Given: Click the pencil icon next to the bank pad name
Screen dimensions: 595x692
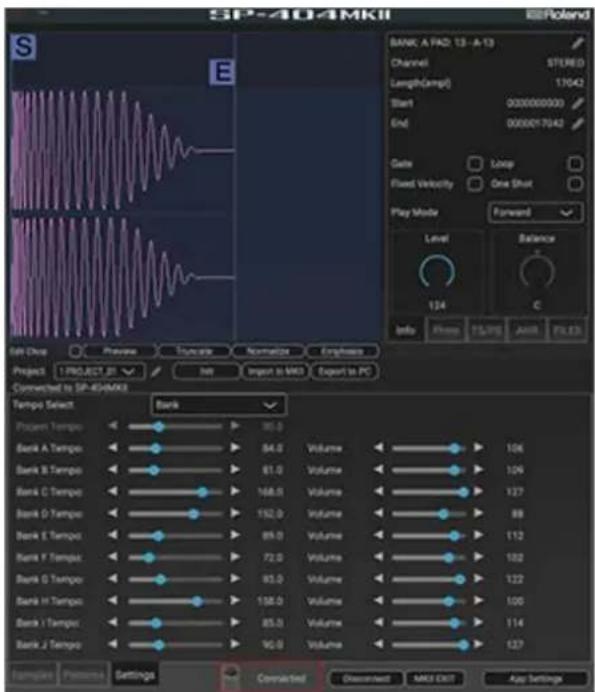Looking at the screenshot, I should 578,43.
